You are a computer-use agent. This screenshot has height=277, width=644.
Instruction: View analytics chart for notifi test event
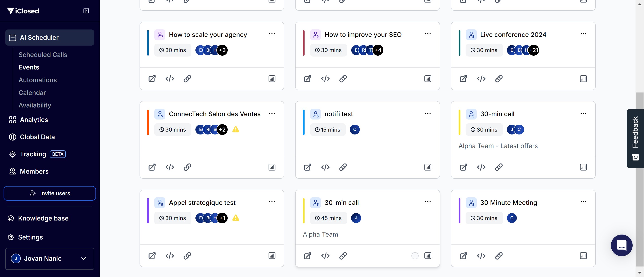tap(428, 167)
